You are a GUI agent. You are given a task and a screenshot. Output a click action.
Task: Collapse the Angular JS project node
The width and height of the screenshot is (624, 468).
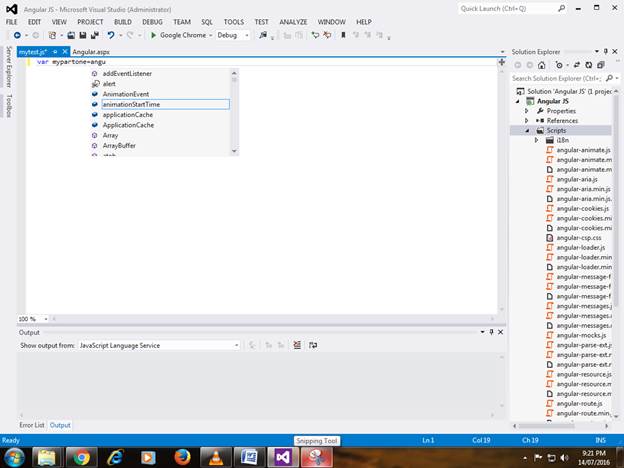pos(517,101)
